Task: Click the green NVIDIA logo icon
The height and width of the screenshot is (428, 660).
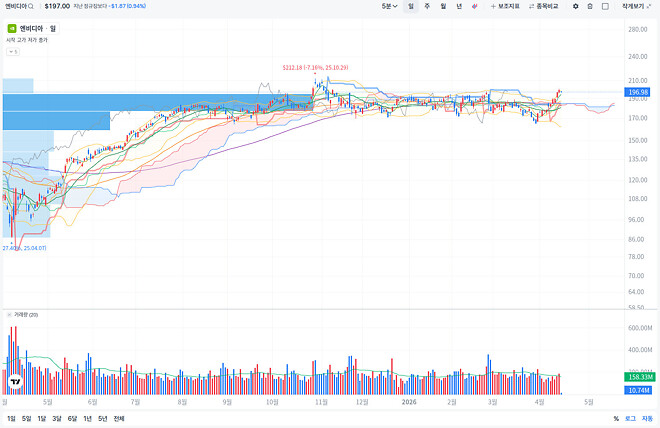Action: [12, 29]
